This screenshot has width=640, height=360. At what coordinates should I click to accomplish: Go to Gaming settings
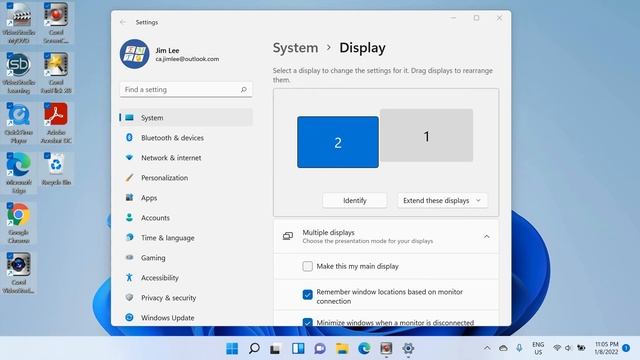186,258
